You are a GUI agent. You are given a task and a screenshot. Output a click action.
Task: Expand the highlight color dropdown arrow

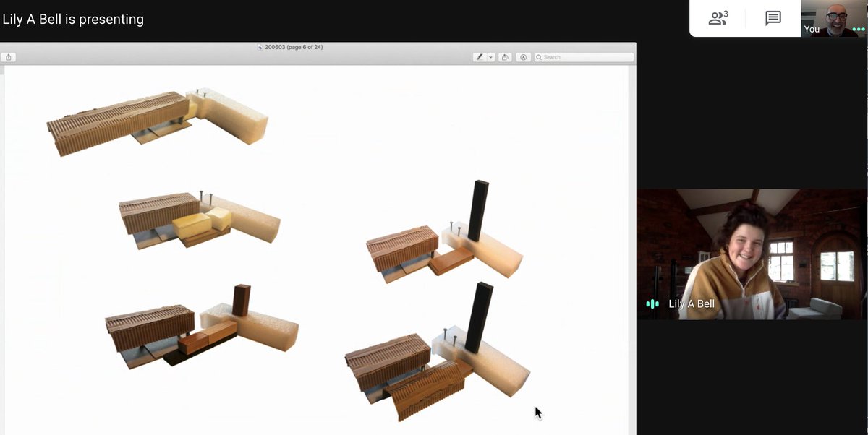[491, 57]
